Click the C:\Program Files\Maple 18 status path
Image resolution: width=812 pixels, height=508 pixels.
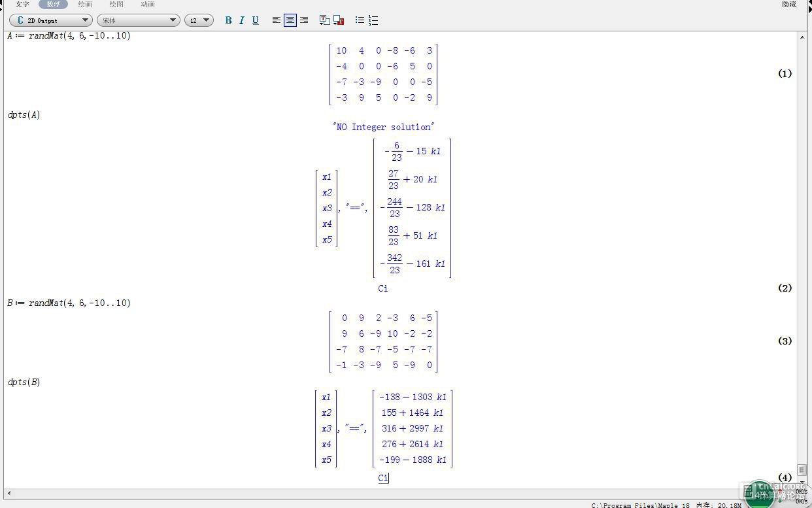pos(641,505)
